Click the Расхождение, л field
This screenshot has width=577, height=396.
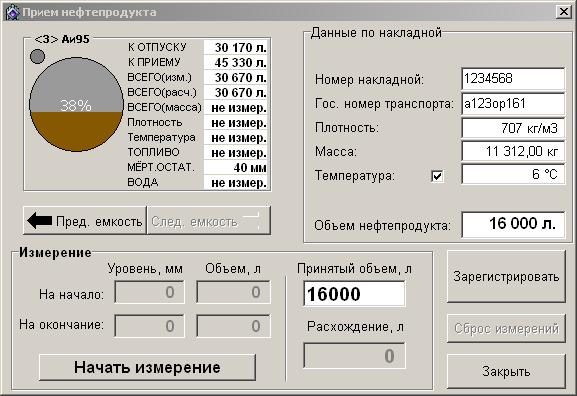[354, 356]
